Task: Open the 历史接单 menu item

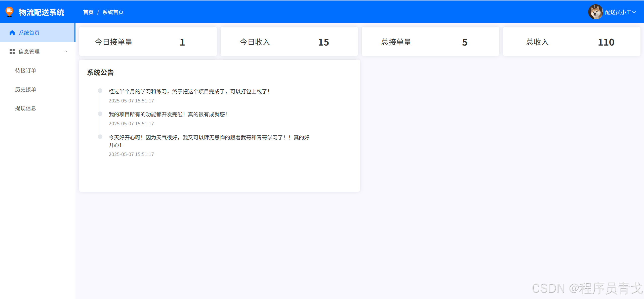Action: click(26, 89)
